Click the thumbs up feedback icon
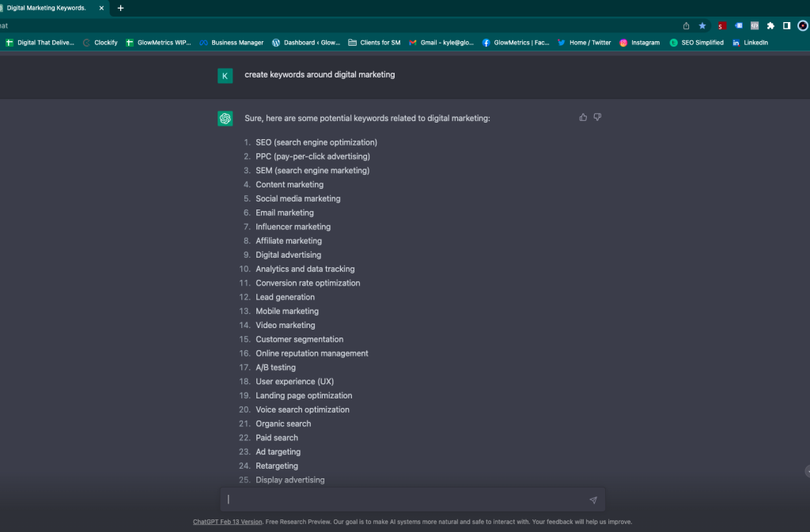 click(x=583, y=117)
